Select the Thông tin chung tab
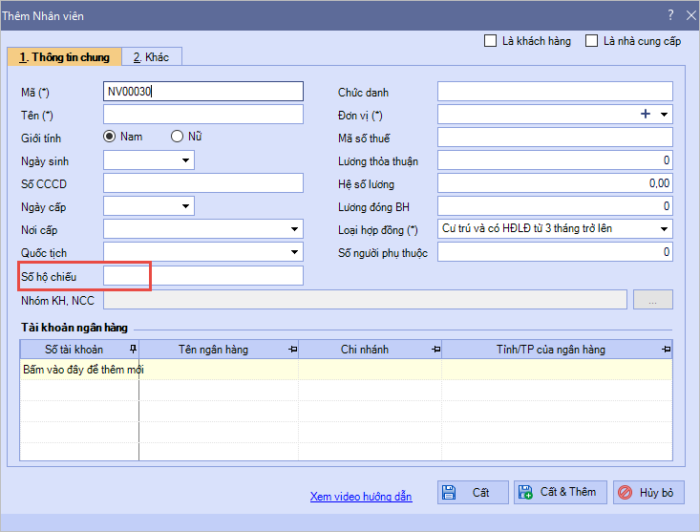This screenshot has height=532, width=700. (64, 57)
